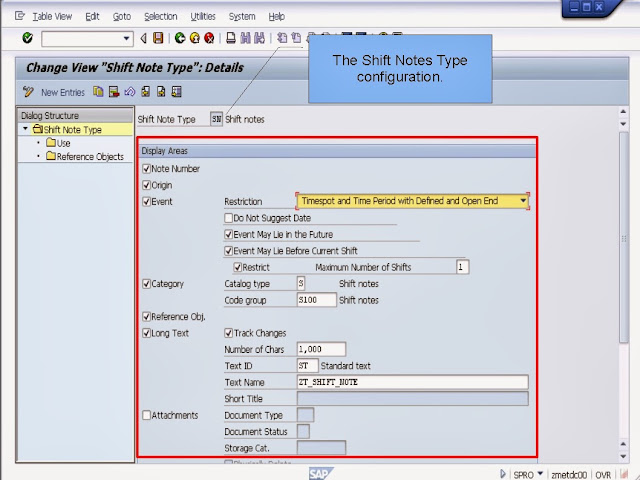The image size is (640, 480).
Task: Click the green Back arrow icon
Action: coord(180,38)
